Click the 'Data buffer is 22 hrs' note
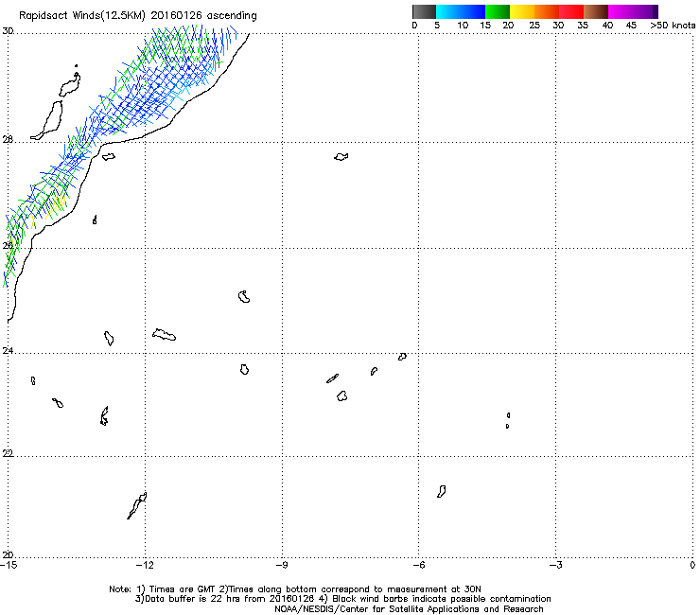Screen dimensions: 700x615 tap(342, 599)
